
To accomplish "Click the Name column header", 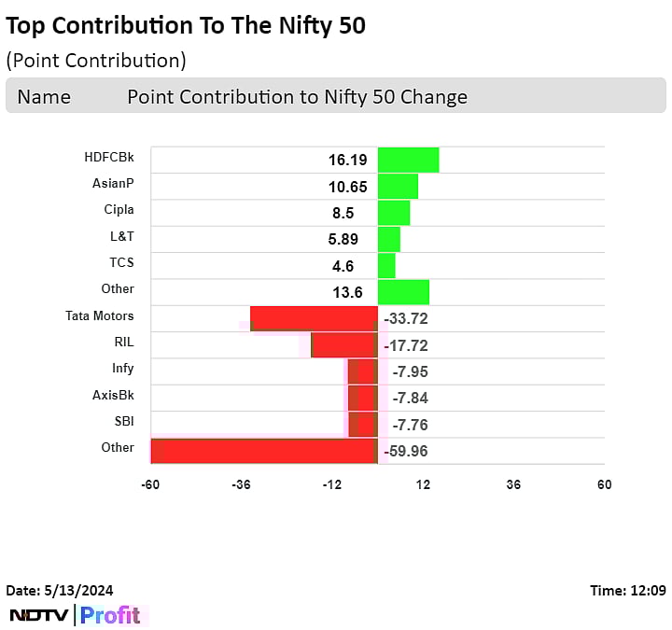I will pyautogui.click(x=44, y=96).
